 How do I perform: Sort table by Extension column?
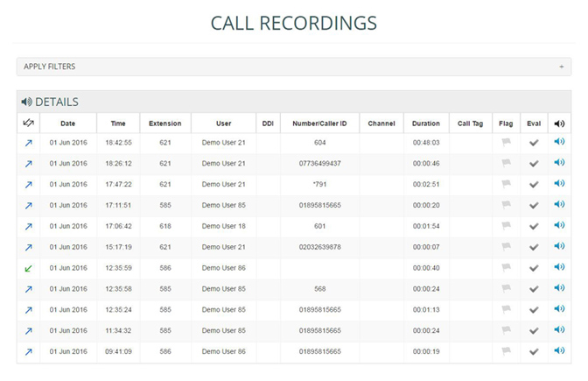(x=165, y=123)
